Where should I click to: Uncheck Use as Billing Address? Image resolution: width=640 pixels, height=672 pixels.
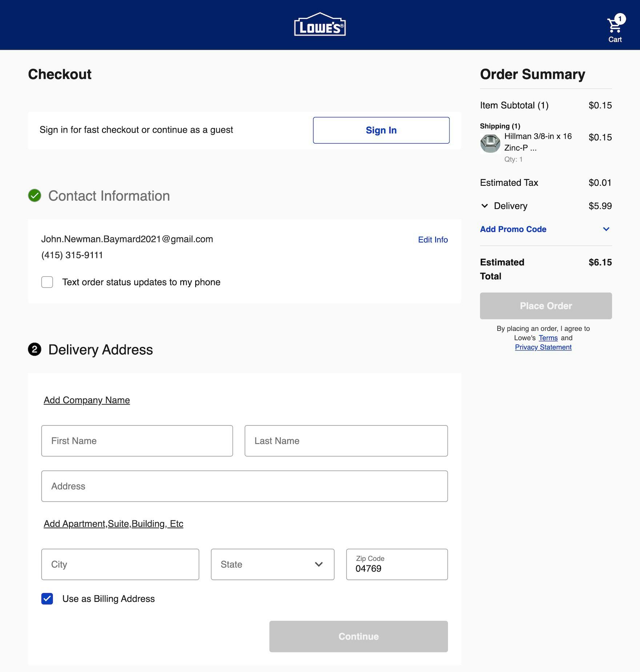[x=47, y=599]
